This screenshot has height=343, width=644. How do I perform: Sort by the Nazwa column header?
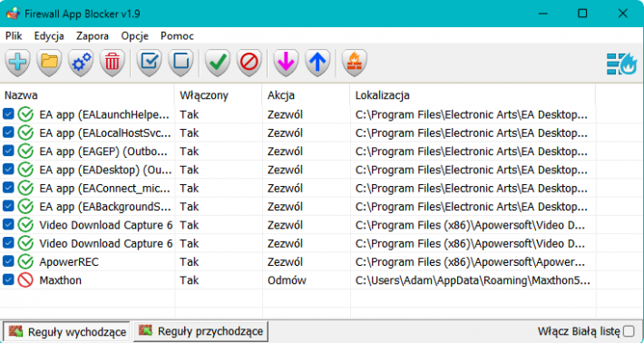[87, 95]
